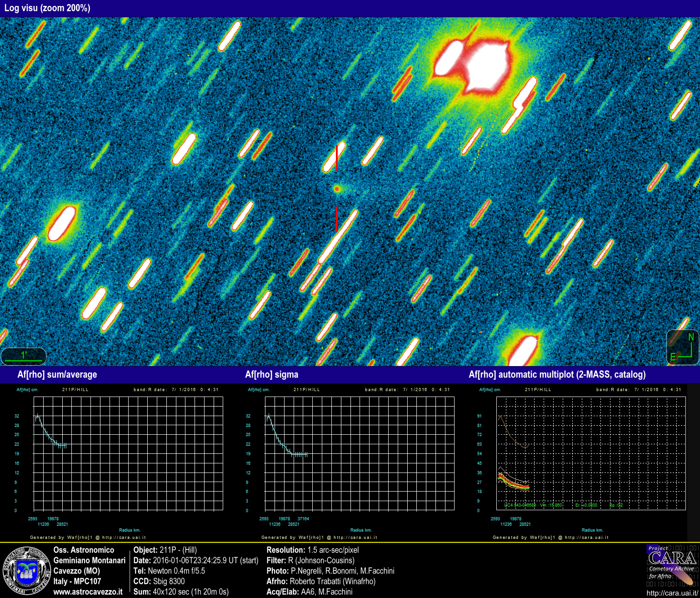Click the 'Af[rho] automatic multiplot (2-MASS, catalog)' heading
The image size is (700, 598).
557,375
